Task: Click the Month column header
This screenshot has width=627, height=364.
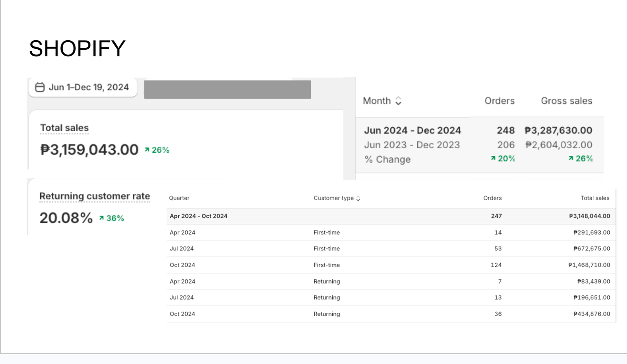Action: click(377, 101)
